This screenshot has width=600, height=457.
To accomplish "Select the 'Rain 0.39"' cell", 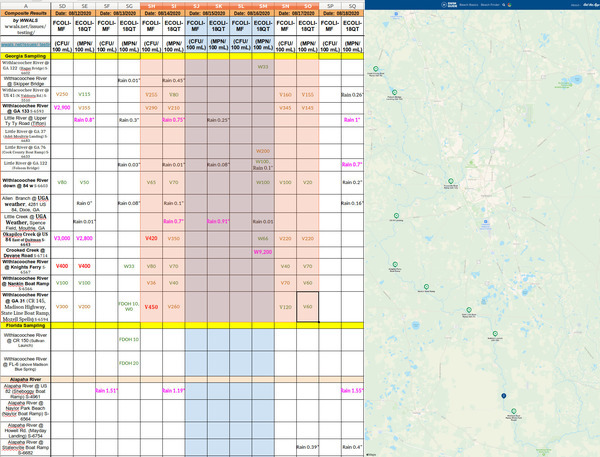I will tap(308, 447).
